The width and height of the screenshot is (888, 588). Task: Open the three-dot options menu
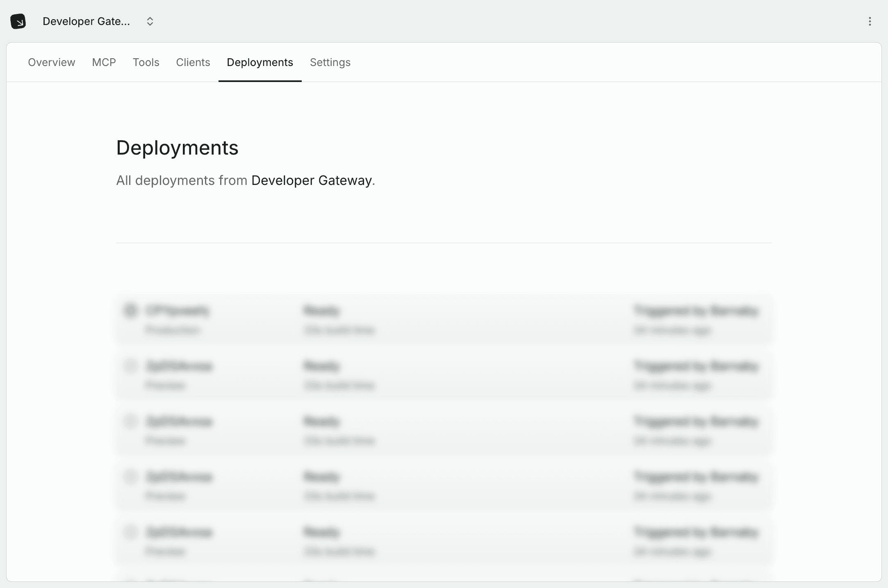tap(870, 21)
